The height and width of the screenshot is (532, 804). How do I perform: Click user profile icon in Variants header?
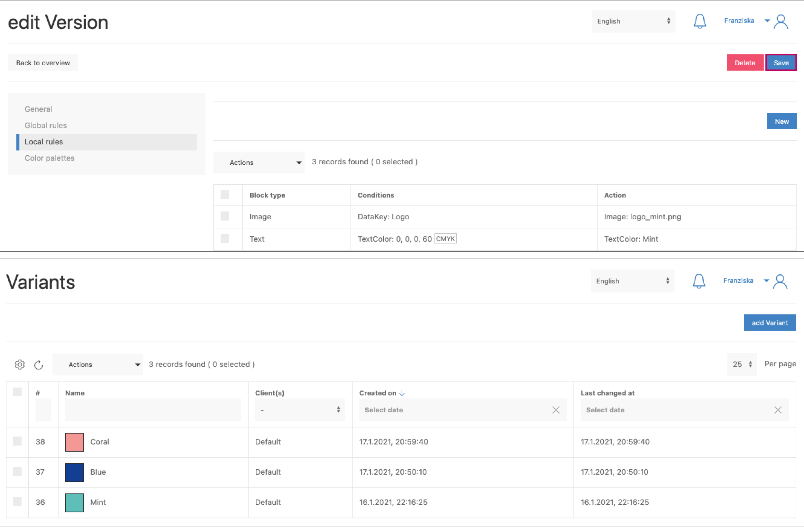(780, 282)
